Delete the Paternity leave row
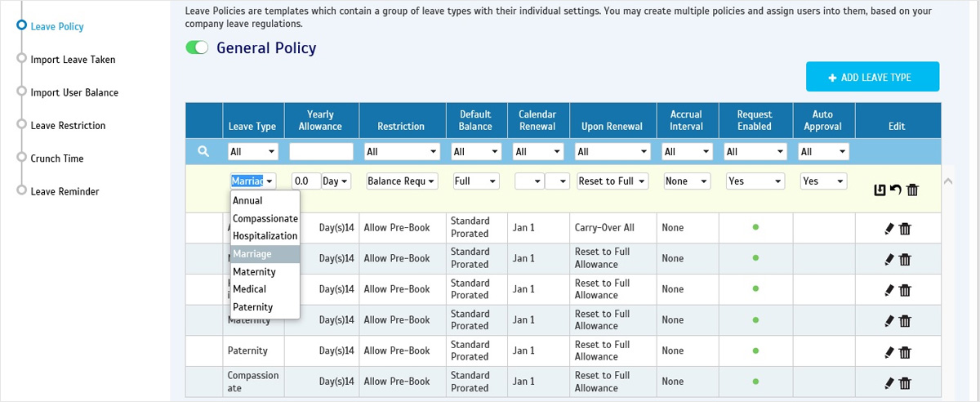Image resolution: width=980 pixels, height=402 pixels. tap(905, 352)
